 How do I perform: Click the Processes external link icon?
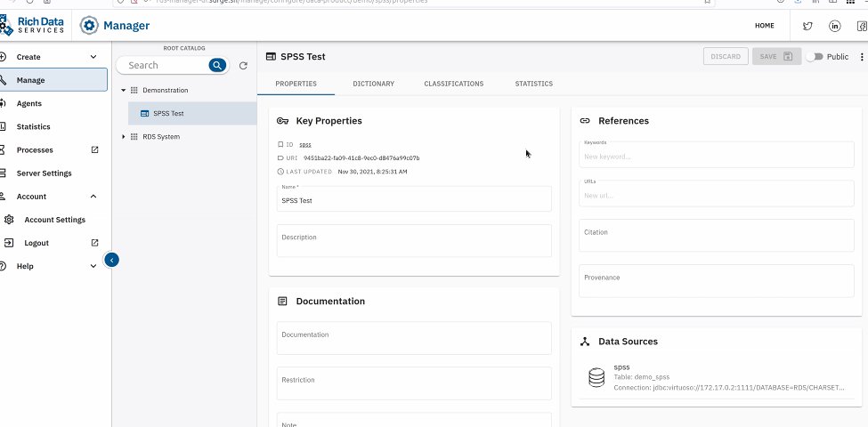click(x=94, y=149)
